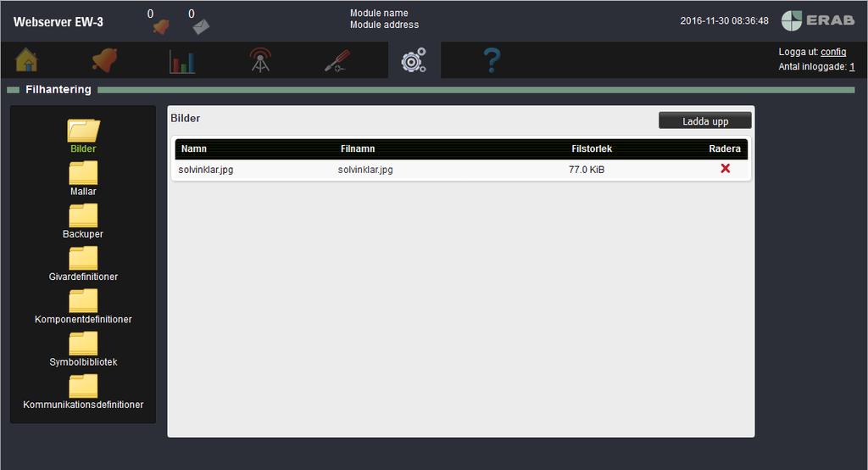Open the Givardefinitioner folder

pyautogui.click(x=83, y=264)
